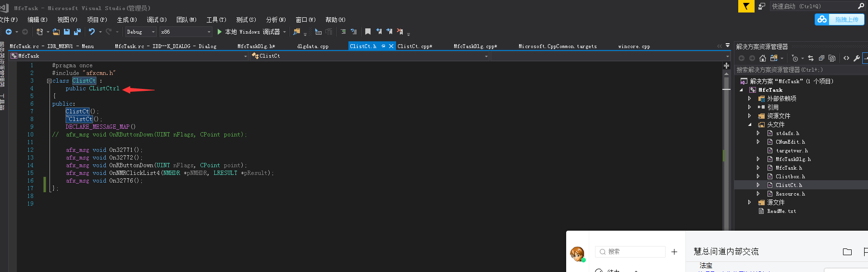Collapse the 头文件 folder node
The width and height of the screenshot is (868, 272).
point(749,124)
